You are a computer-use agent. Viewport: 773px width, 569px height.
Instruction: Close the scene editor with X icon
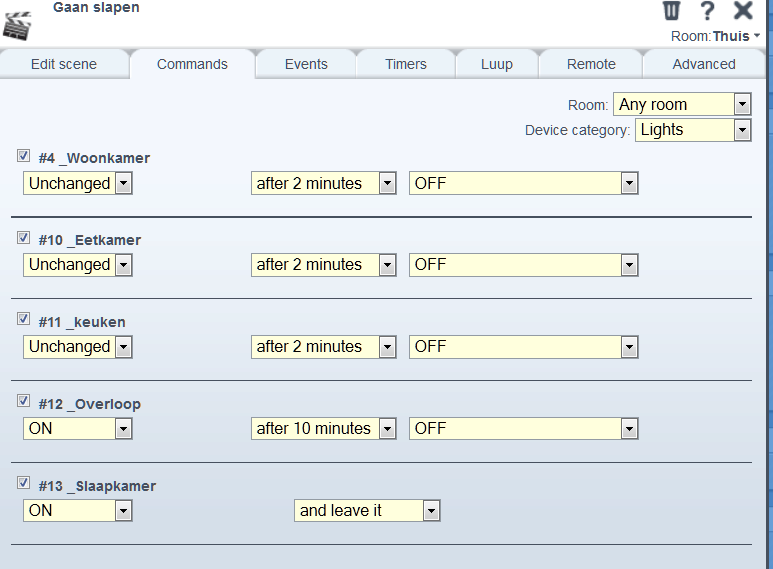(743, 11)
